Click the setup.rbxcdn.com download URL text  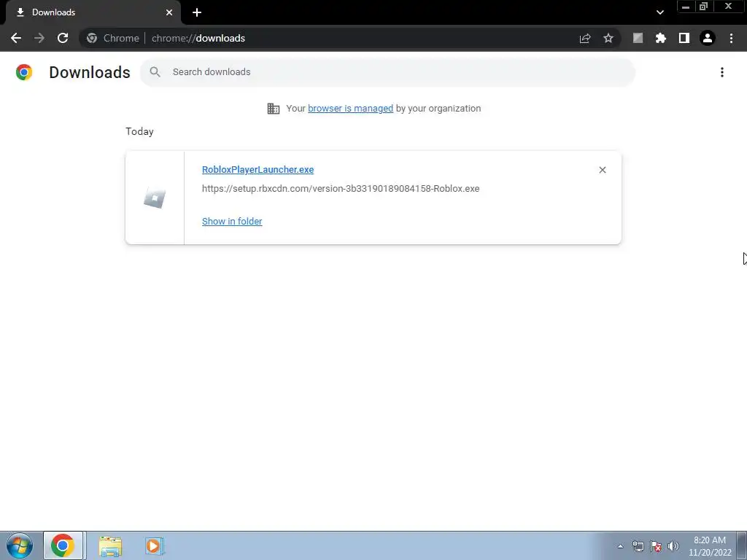pyautogui.click(x=341, y=189)
